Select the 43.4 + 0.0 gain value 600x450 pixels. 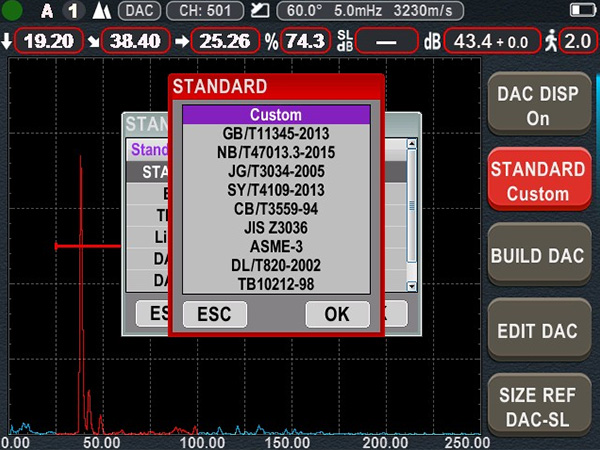point(492,41)
